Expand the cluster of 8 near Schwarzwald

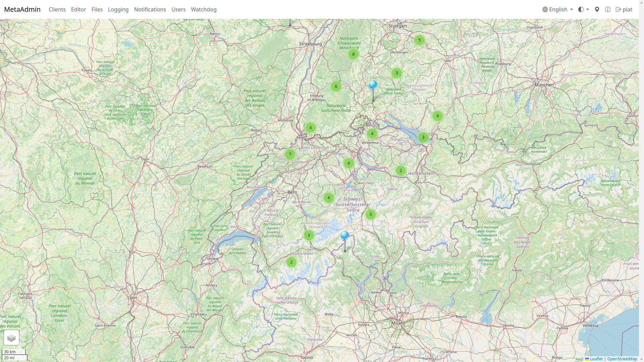click(353, 54)
